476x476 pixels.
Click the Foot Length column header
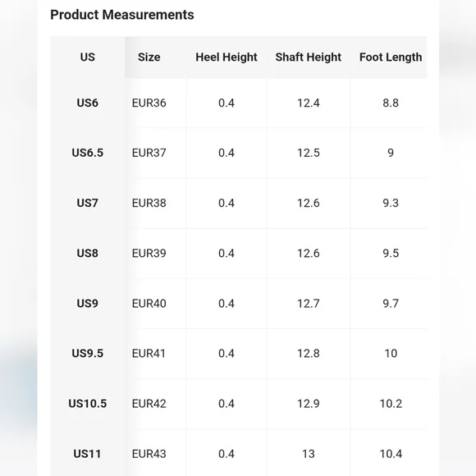[391, 57]
